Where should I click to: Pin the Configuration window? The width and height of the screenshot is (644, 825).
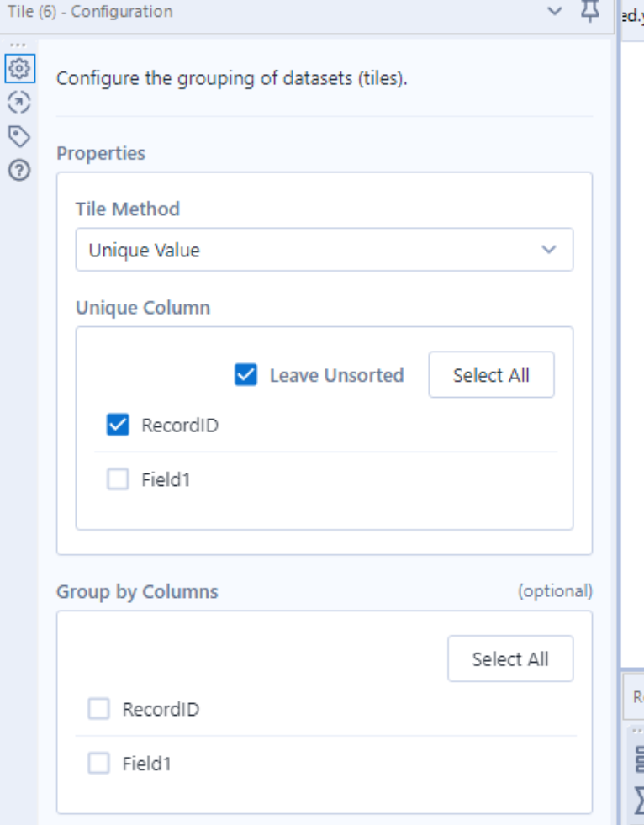591,12
